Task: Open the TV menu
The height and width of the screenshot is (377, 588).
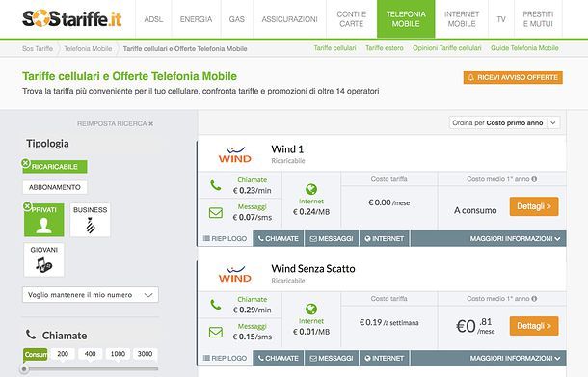Action: coord(501,19)
